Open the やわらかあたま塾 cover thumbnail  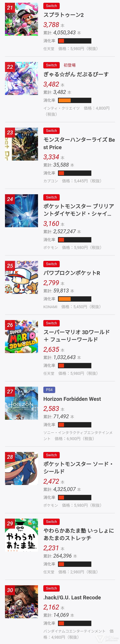pyautogui.click(x=22, y=535)
